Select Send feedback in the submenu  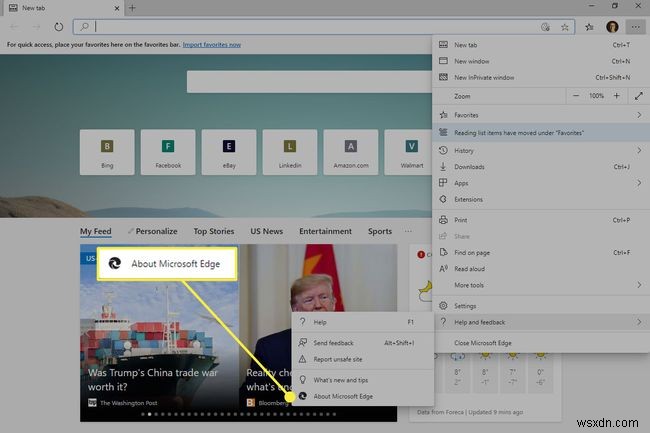pyautogui.click(x=363, y=343)
